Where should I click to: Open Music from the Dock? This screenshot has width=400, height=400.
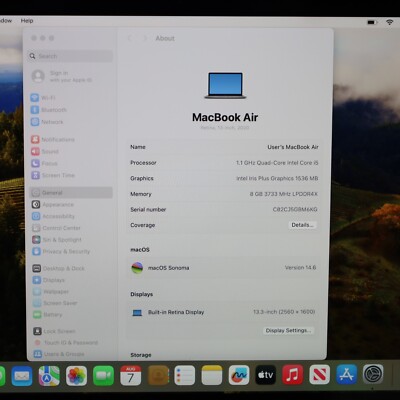293,375
